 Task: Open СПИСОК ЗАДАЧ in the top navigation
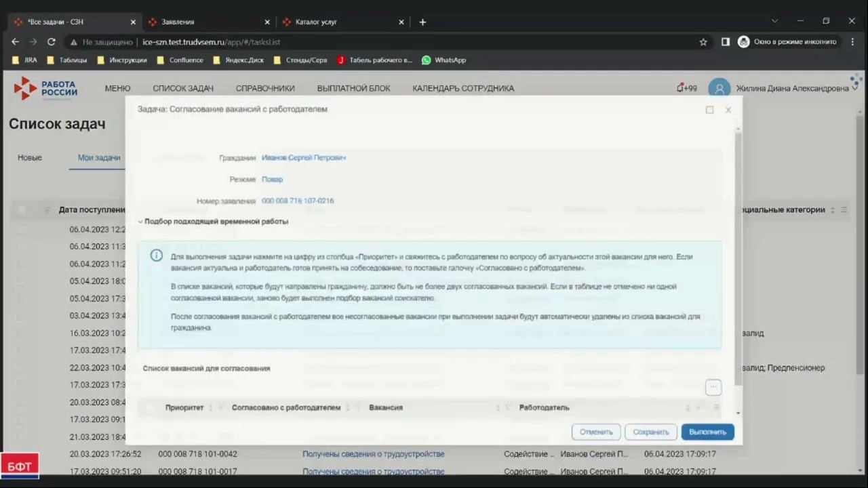click(183, 89)
